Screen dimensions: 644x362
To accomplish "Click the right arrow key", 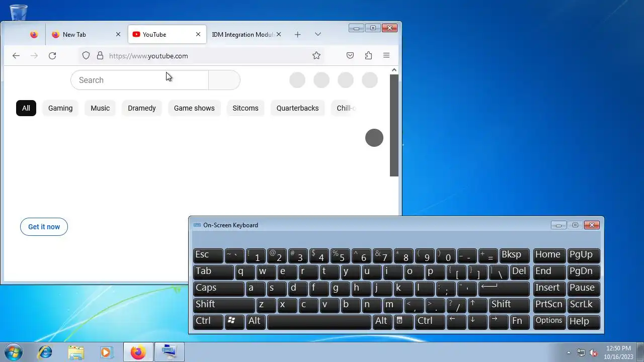I will click(x=499, y=322).
